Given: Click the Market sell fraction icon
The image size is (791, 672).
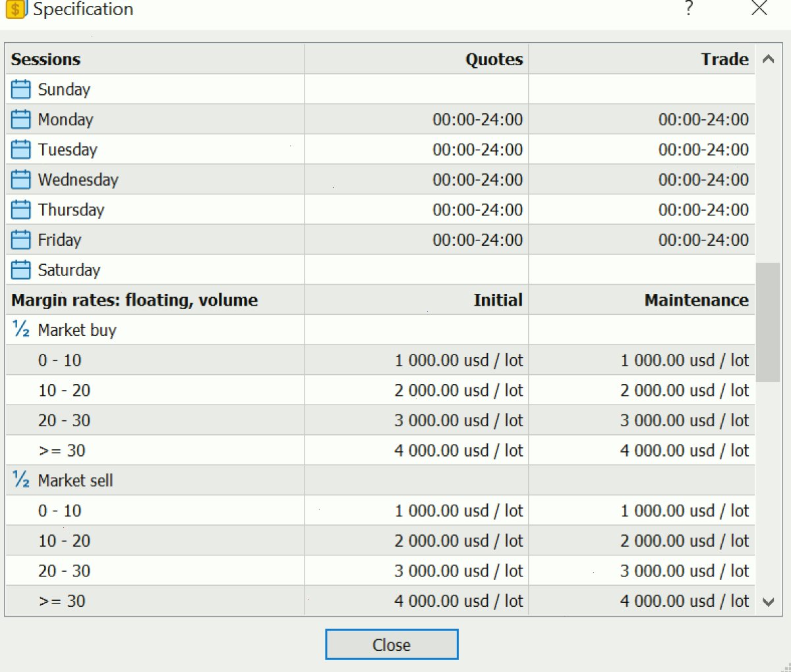Looking at the screenshot, I should point(21,480).
